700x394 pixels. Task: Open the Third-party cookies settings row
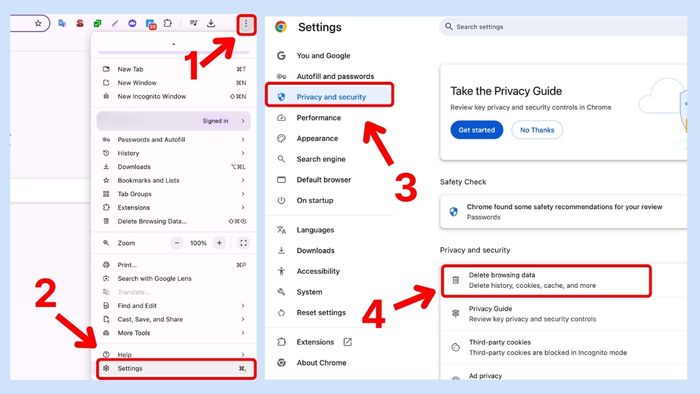click(x=563, y=347)
